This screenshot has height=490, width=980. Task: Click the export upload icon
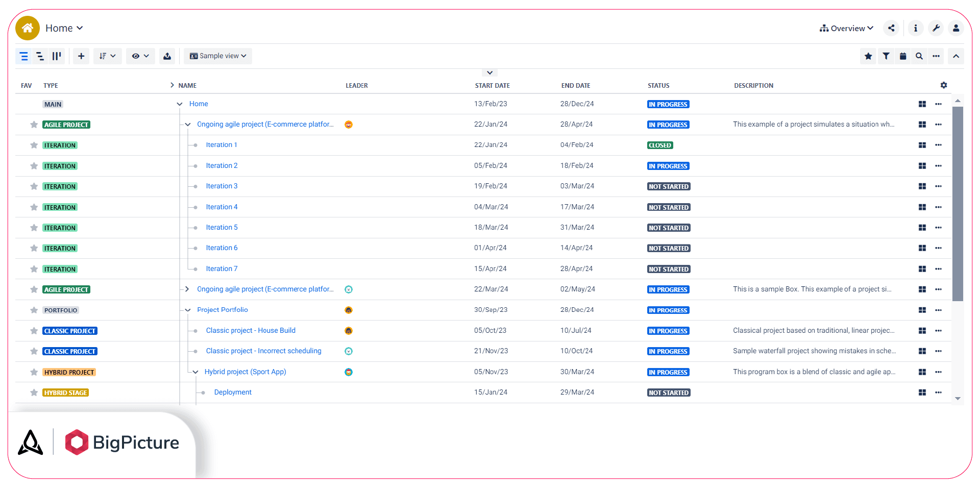[x=167, y=56]
